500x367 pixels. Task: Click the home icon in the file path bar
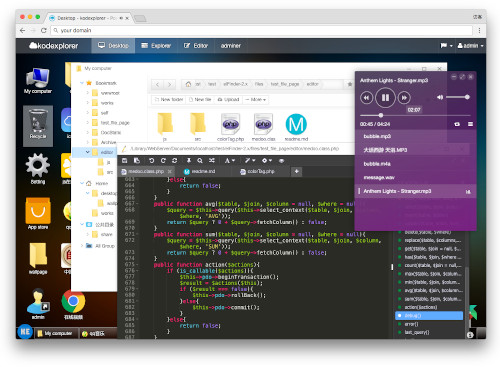point(188,84)
